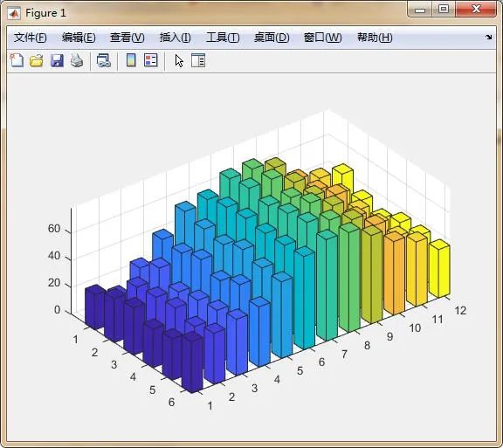Click the Print Figure icon
503x448 pixels.
(77, 60)
